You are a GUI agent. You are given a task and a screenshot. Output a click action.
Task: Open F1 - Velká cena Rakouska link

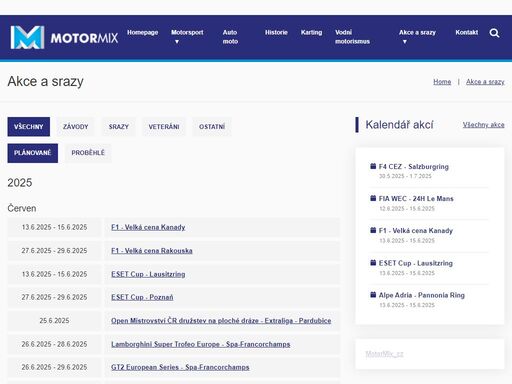[152, 251]
